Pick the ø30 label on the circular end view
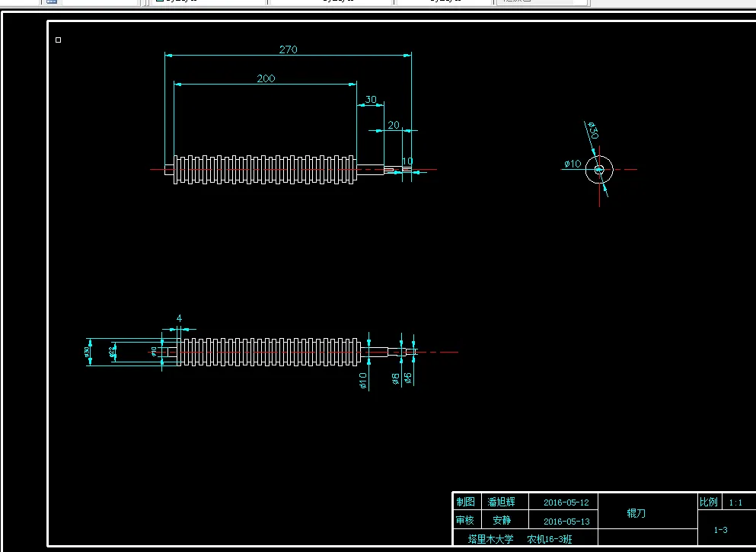Screen dimensions: 756x552 (x=592, y=130)
